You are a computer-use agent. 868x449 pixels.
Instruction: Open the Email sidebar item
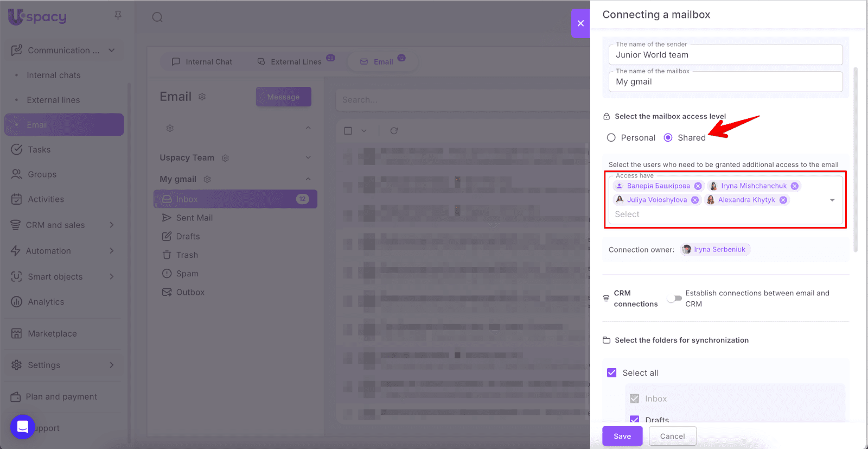coord(64,125)
